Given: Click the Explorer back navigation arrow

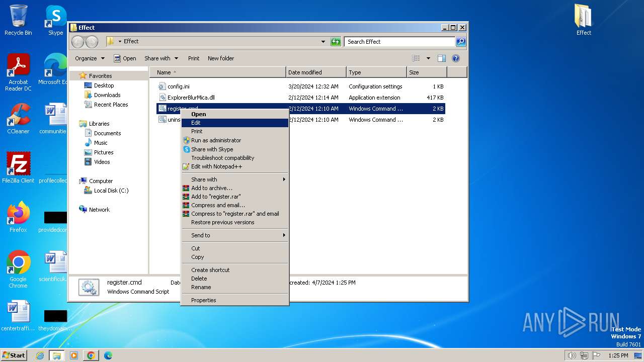Looking at the screenshot, I should (77, 42).
